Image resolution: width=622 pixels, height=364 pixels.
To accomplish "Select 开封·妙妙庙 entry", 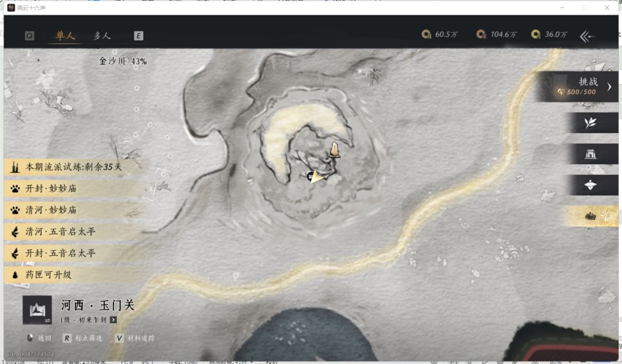I will [73, 188].
